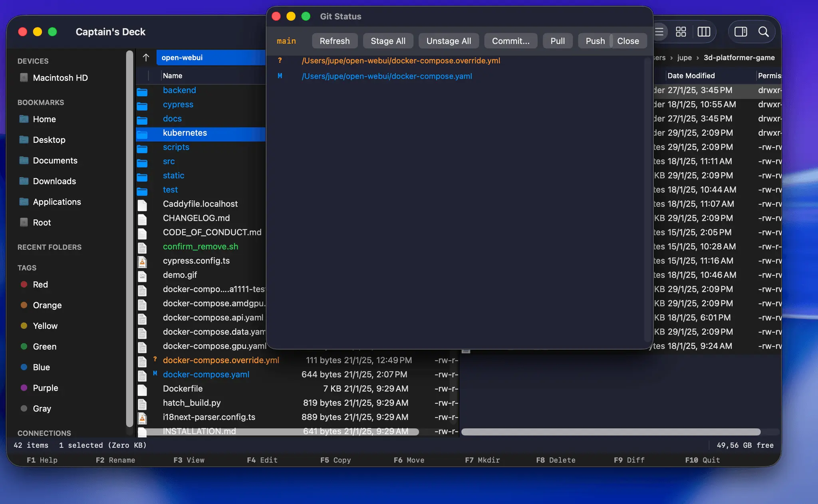Viewport: 818px width, 504px height.
Task: Click the cypress folder icon
Action: [x=142, y=106]
